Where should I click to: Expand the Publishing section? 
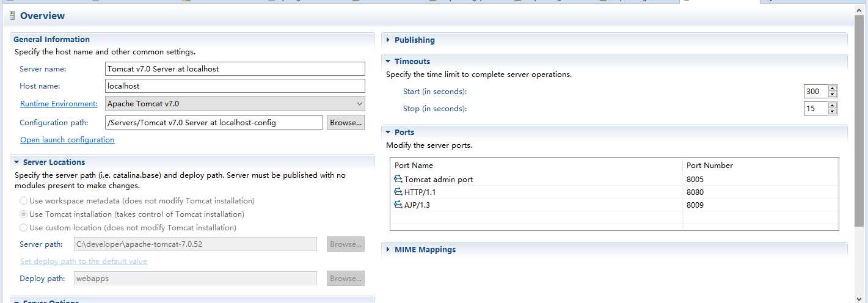[388, 40]
